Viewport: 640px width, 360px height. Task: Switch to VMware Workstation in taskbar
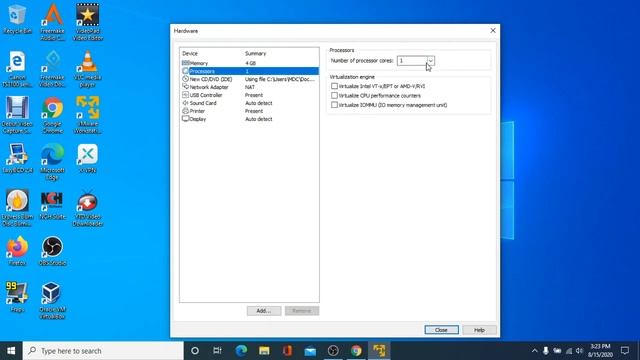pyautogui.click(x=379, y=351)
